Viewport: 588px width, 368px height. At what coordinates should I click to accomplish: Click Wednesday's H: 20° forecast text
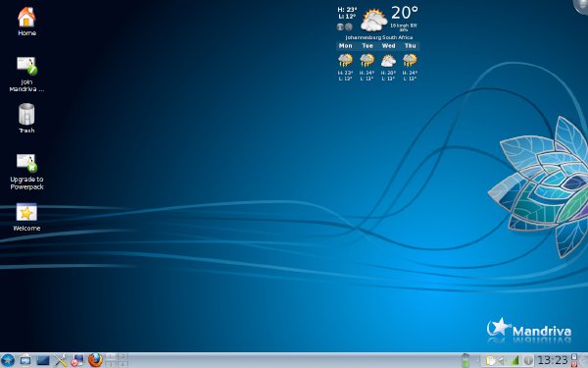pos(388,73)
